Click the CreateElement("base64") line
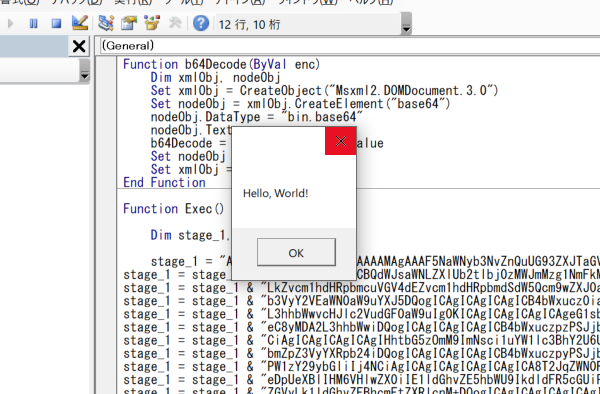The image size is (600, 394). coord(300,104)
